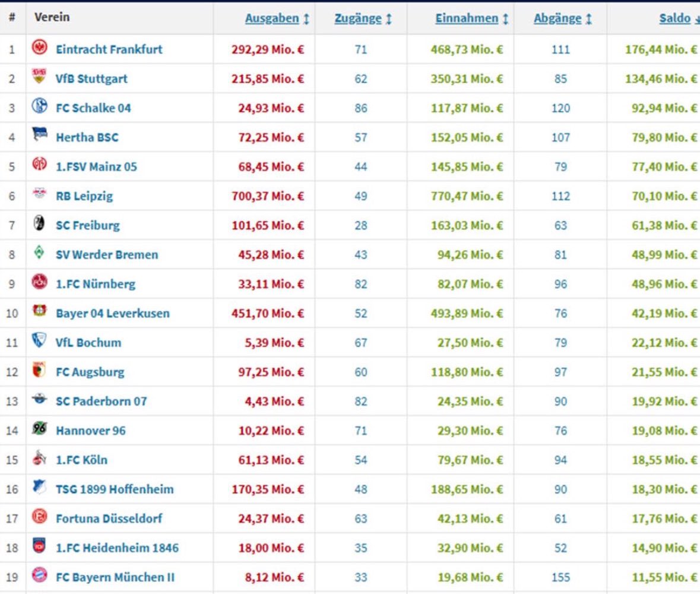Open the 1.FC Köln club link
This screenshot has width=700, height=594.
82,460
